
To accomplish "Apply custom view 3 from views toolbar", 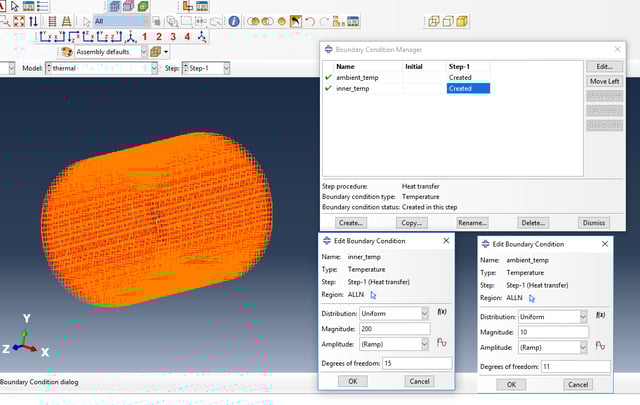I will (172, 37).
